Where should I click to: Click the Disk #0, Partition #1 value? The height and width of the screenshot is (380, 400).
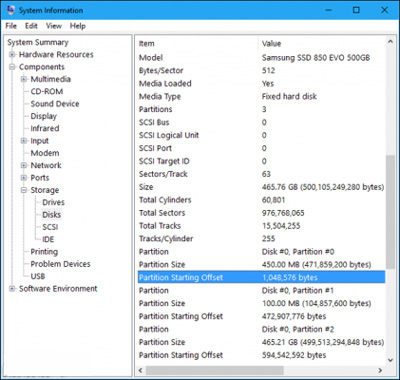pyautogui.click(x=298, y=290)
